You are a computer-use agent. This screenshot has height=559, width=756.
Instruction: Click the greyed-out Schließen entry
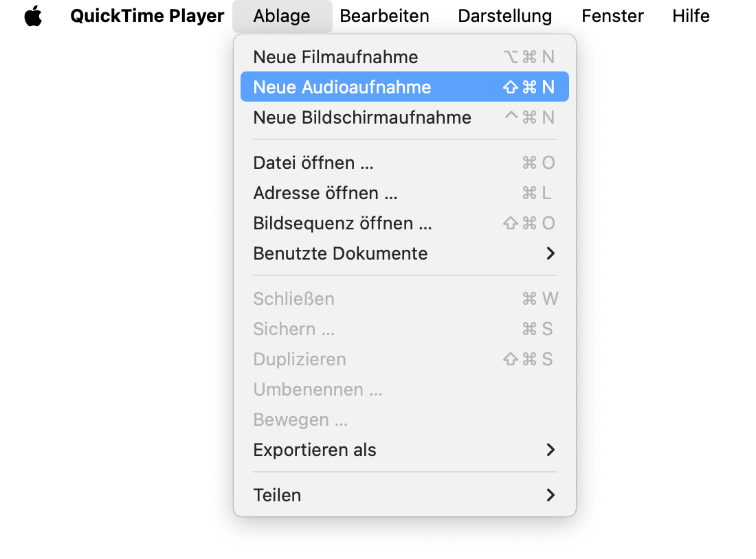pyautogui.click(x=293, y=299)
